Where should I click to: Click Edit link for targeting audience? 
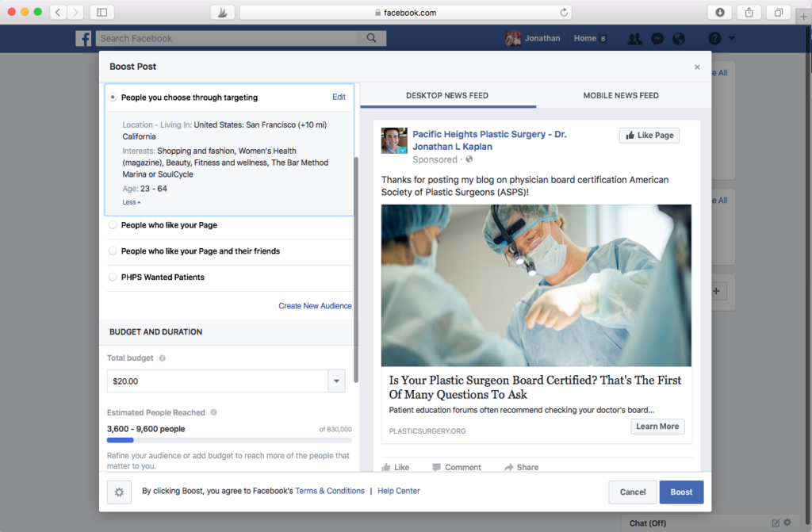coord(339,97)
